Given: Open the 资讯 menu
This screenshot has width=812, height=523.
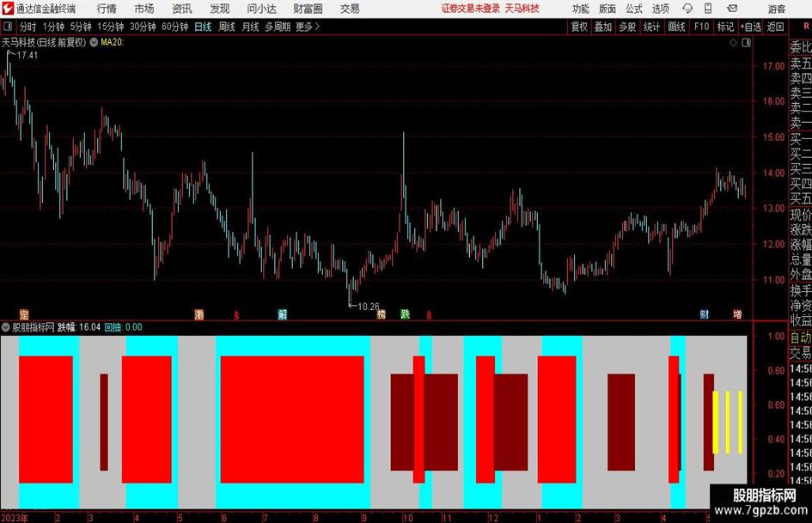Looking at the screenshot, I should click(182, 9).
